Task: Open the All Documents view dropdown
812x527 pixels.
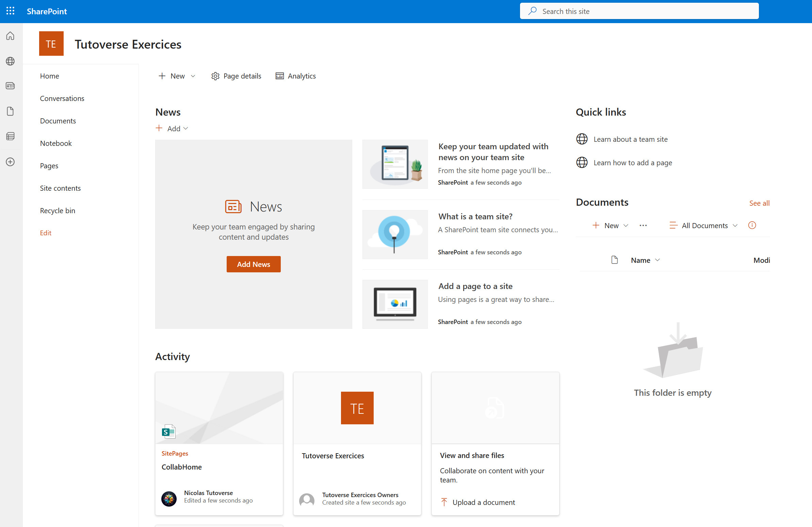Action: [x=704, y=225]
